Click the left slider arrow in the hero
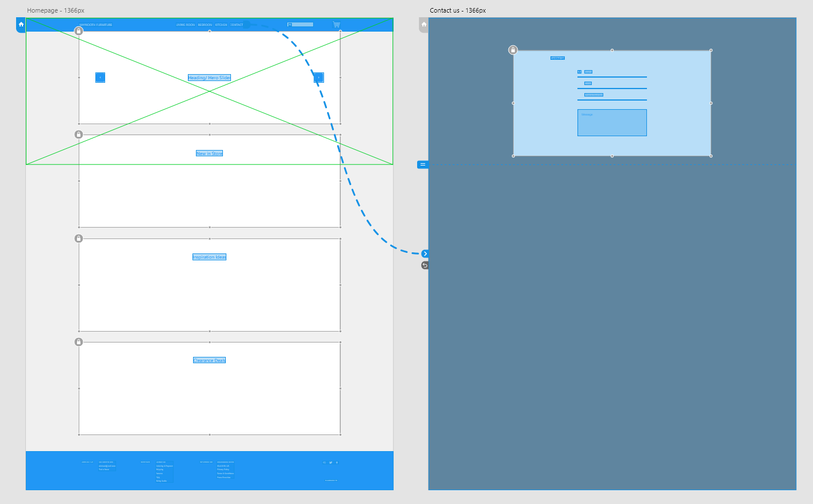813x504 pixels. click(100, 78)
